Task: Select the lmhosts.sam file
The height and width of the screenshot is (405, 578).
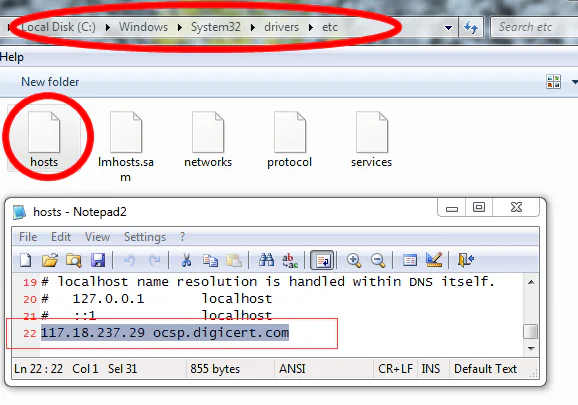Action: (x=126, y=146)
